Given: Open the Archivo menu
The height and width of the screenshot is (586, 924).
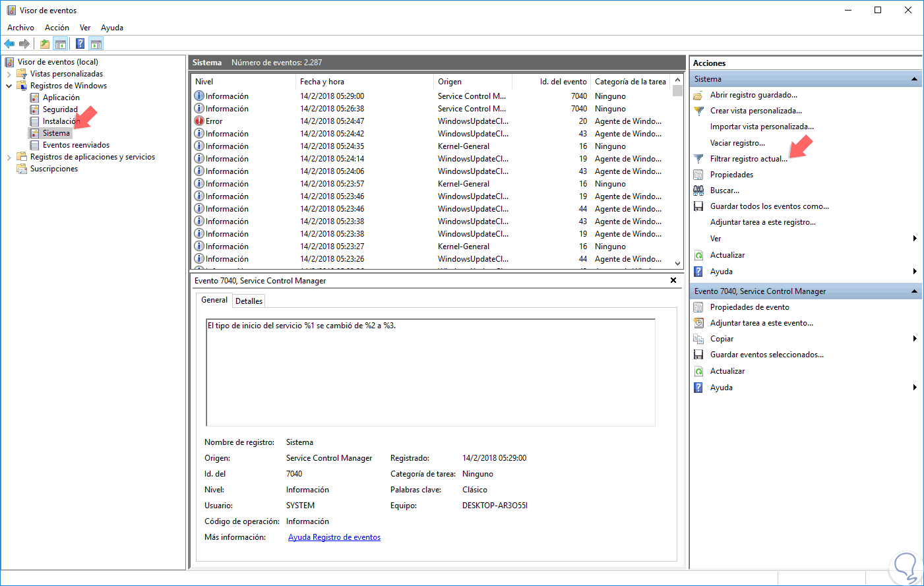Looking at the screenshot, I should pyautogui.click(x=20, y=28).
